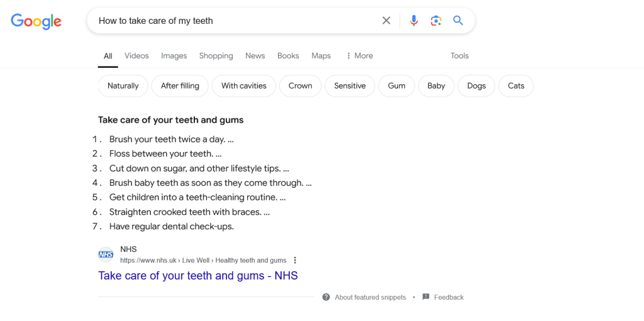This screenshot has height=321, width=644.
Task: Open the Tools search options
Action: [460, 56]
